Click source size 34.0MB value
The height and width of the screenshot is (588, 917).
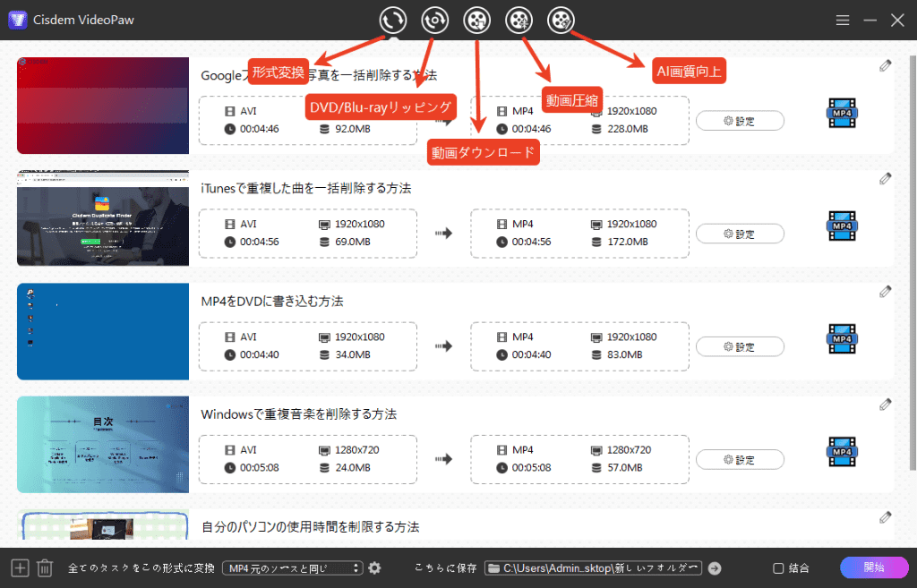pos(353,354)
